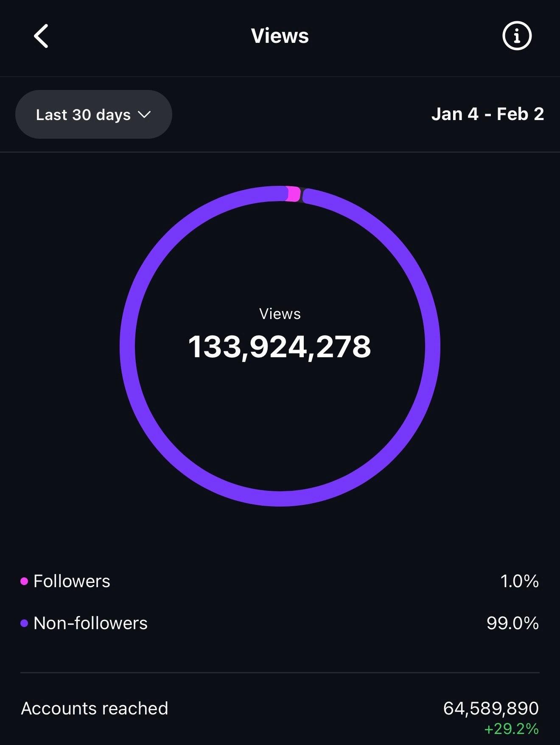Screen dimensions: 560x745
Task: Open the info icon for Views
Action: 517,36
